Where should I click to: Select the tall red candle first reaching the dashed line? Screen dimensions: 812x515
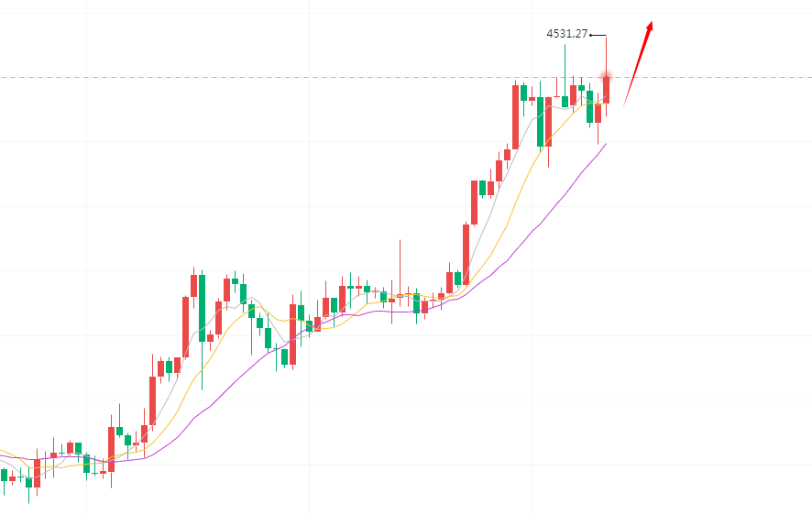515,116
